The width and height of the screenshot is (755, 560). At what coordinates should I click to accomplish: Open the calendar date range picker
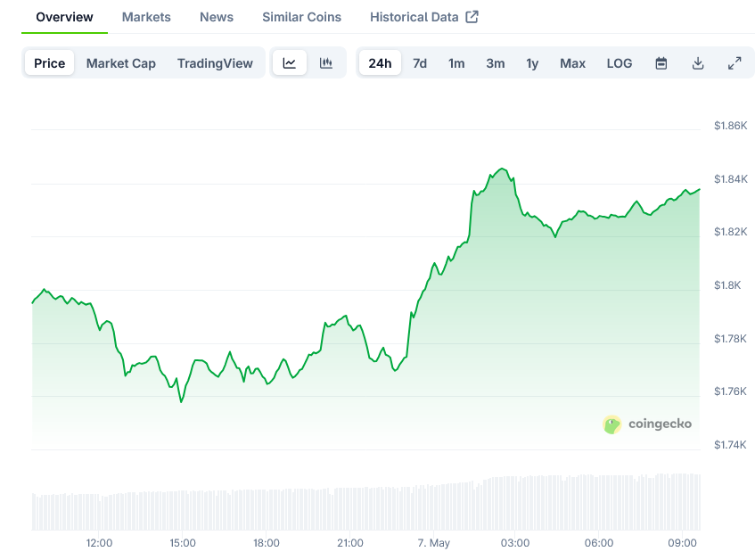coord(661,62)
